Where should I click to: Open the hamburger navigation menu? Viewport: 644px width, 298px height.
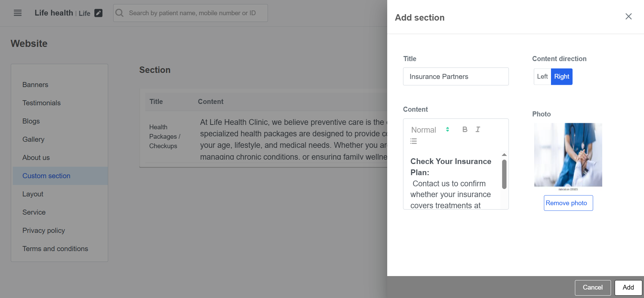pos(17,13)
